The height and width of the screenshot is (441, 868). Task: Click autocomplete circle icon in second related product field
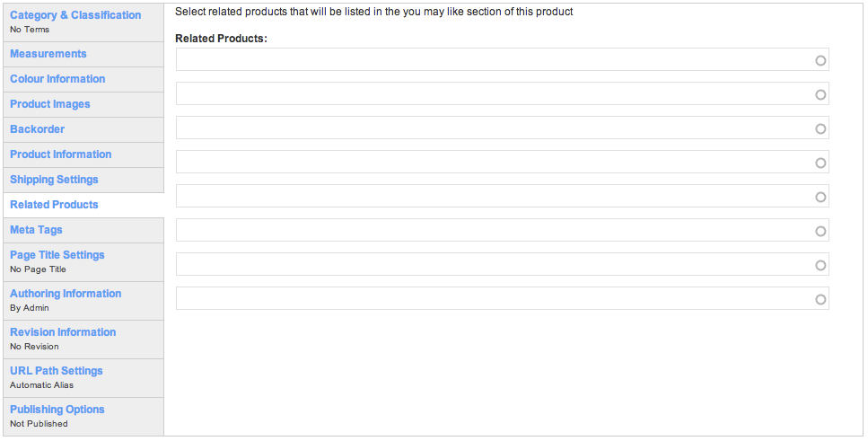click(x=820, y=94)
